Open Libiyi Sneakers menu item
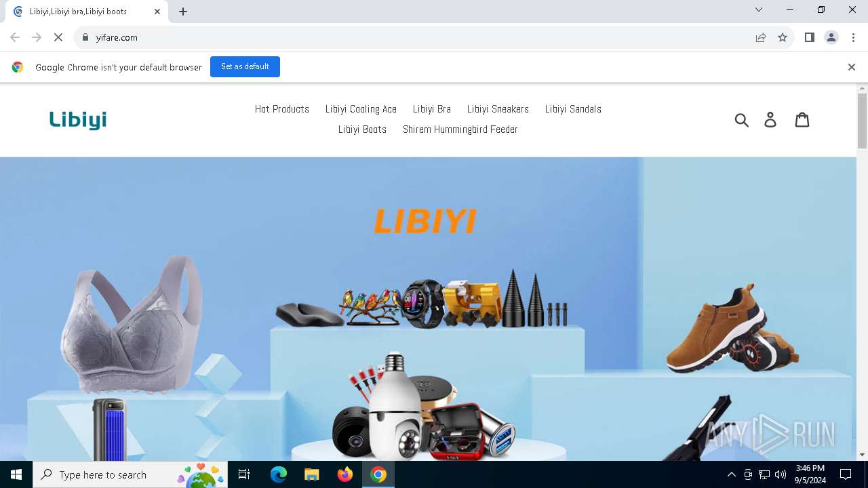The width and height of the screenshot is (868, 488). pyautogui.click(x=498, y=109)
